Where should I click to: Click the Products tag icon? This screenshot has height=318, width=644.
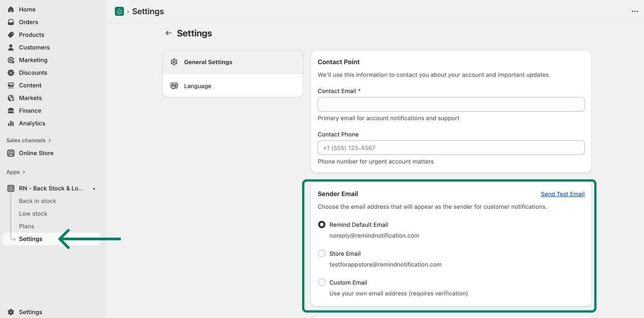click(x=11, y=35)
